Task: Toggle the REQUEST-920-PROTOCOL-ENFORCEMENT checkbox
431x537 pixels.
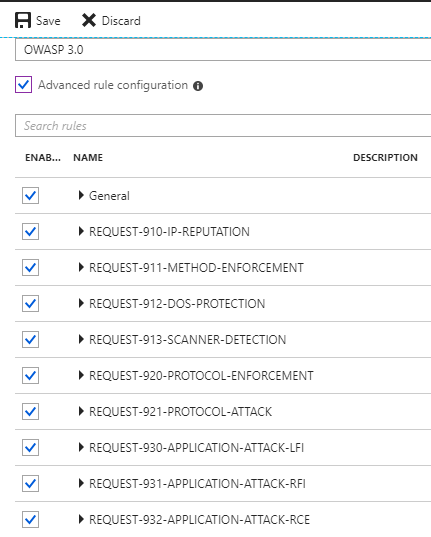Action: [x=30, y=376]
